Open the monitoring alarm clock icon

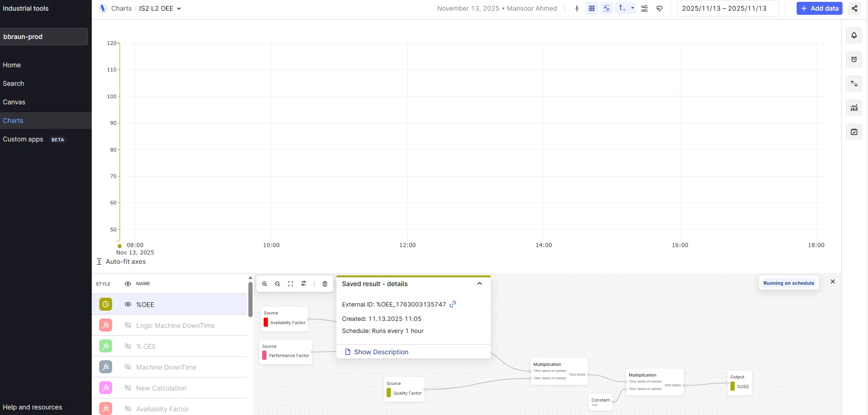(x=854, y=59)
